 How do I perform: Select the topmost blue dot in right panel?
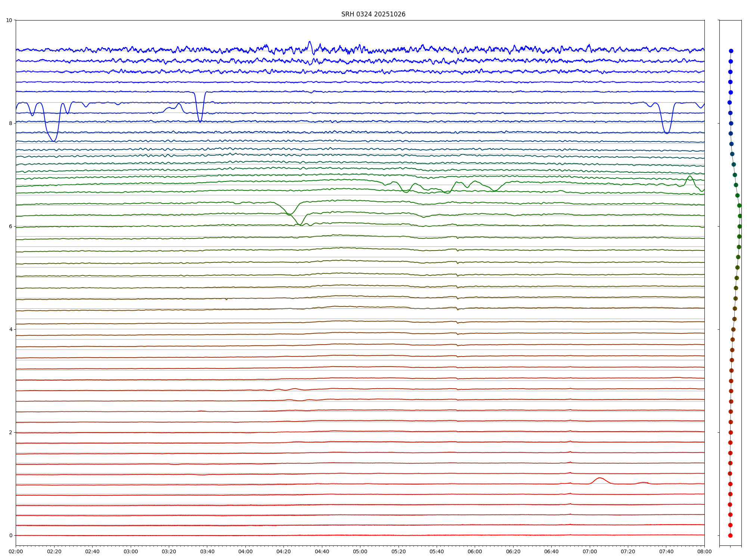tap(731, 51)
